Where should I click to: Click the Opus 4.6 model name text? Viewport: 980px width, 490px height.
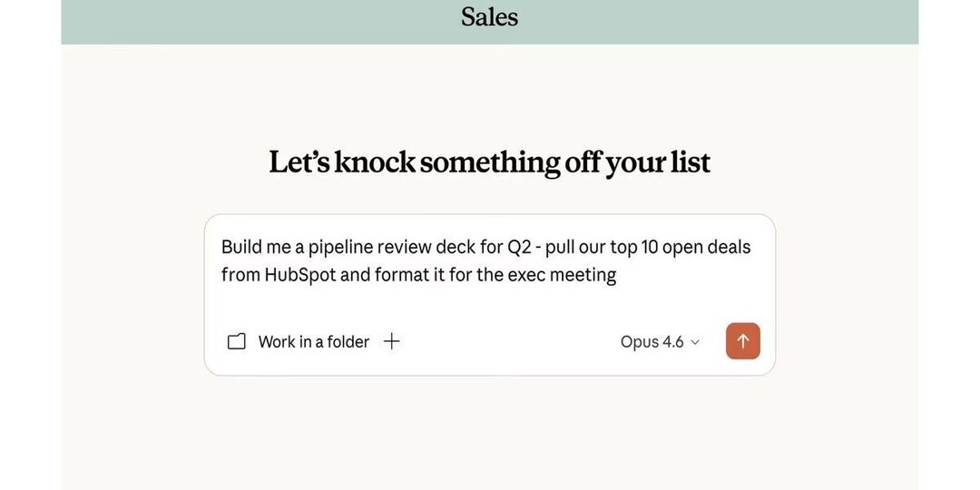(x=652, y=342)
